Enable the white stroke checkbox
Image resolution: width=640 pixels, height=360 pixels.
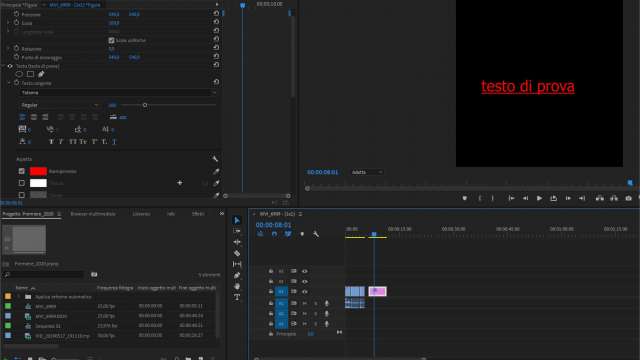point(22,183)
